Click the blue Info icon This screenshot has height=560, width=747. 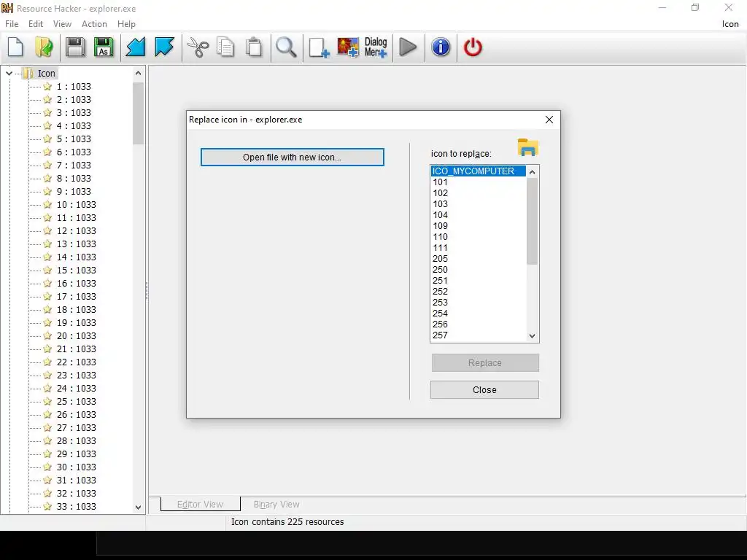point(441,47)
